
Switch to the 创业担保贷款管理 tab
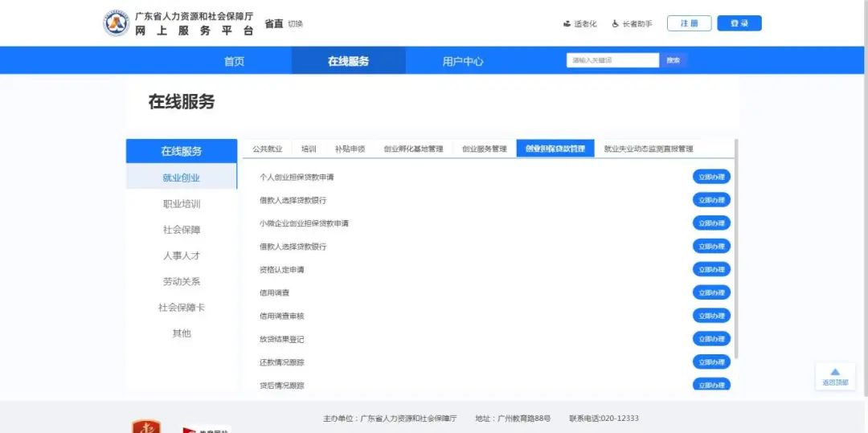click(x=555, y=149)
